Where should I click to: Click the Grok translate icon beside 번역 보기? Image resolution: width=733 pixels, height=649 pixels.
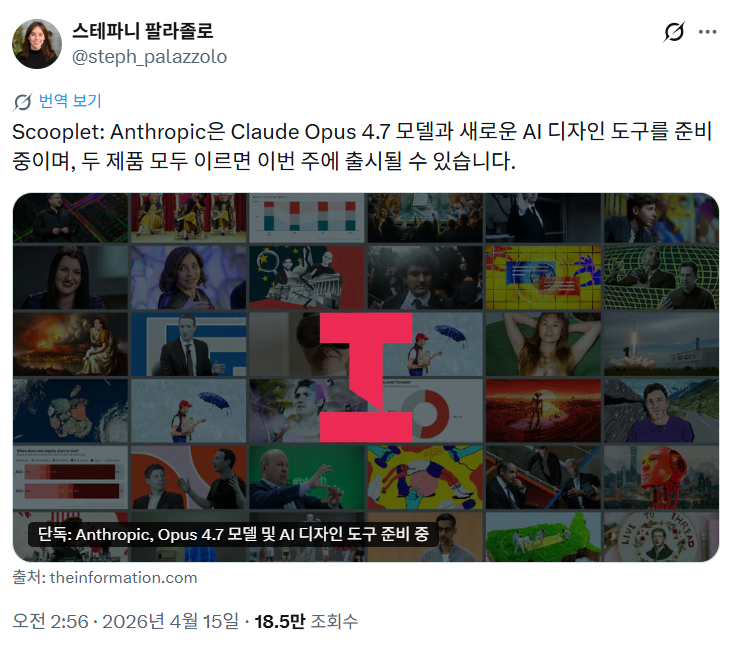click(x=22, y=101)
